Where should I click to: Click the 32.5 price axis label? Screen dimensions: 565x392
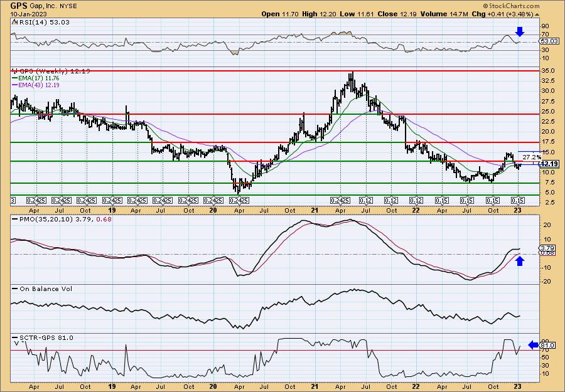[548, 81]
